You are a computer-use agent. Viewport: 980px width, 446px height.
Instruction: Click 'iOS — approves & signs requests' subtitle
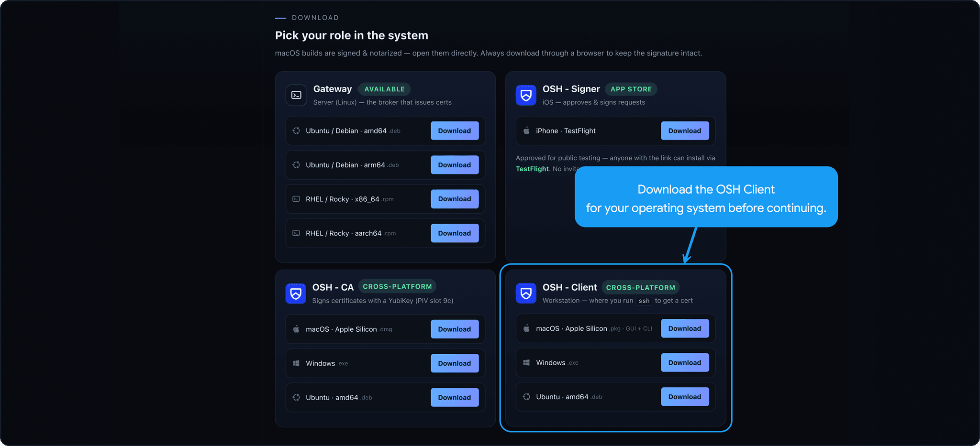(594, 102)
